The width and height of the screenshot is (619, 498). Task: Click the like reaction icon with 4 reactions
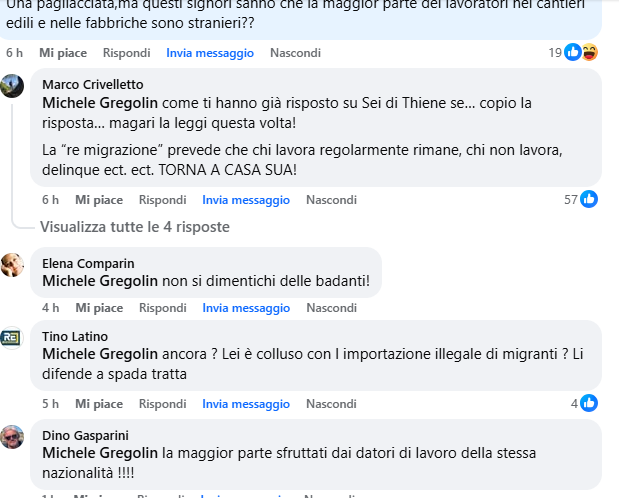(589, 404)
